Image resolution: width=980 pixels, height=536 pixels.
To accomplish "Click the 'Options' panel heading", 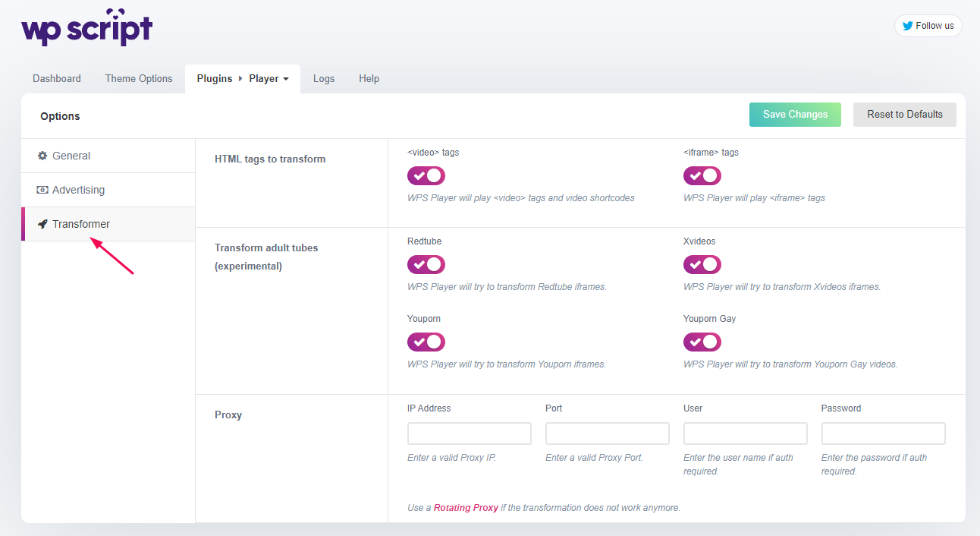I will (60, 116).
